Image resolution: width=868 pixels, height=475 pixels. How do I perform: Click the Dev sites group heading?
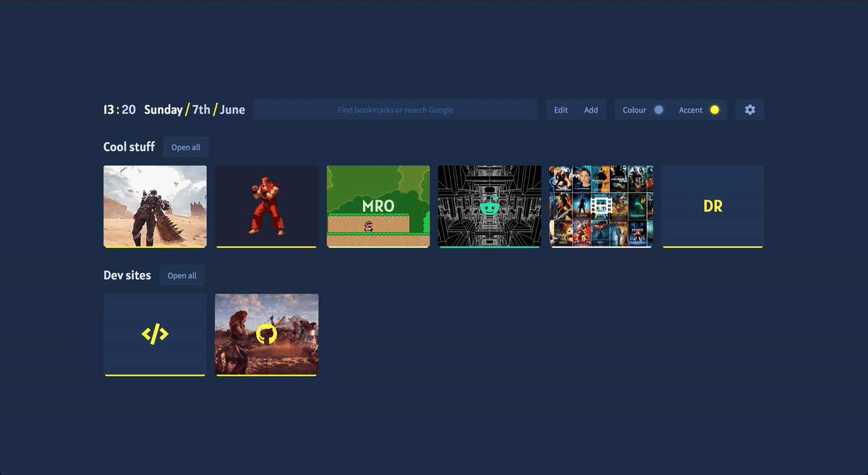(127, 275)
